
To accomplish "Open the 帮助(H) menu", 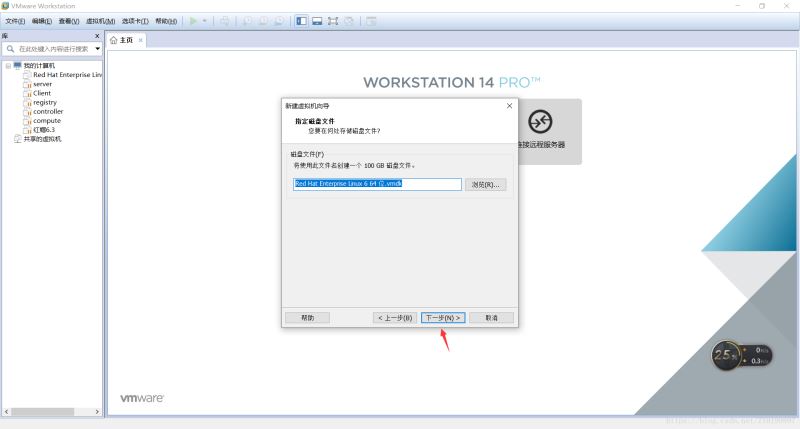I will (166, 21).
